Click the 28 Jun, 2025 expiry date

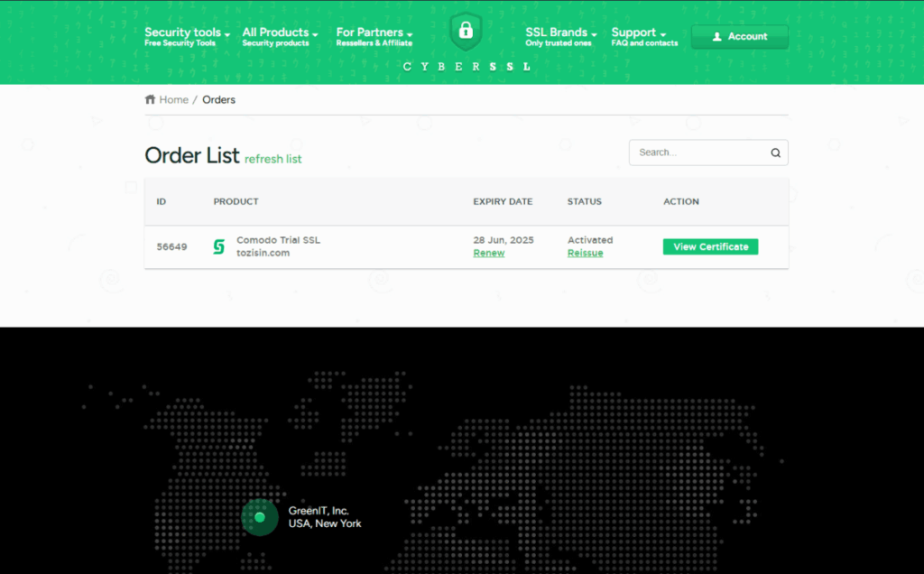tap(504, 240)
